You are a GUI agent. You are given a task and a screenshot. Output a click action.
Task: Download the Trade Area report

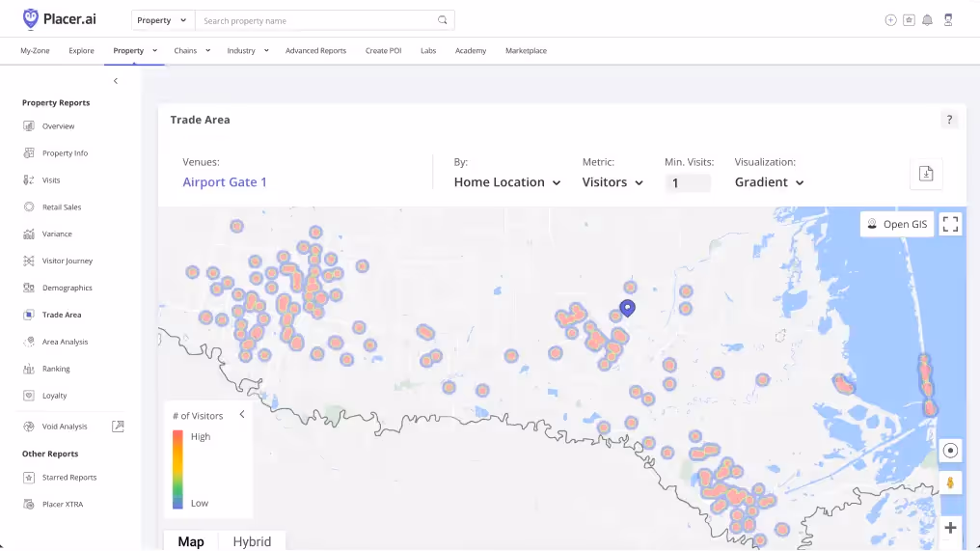point(926,174)
